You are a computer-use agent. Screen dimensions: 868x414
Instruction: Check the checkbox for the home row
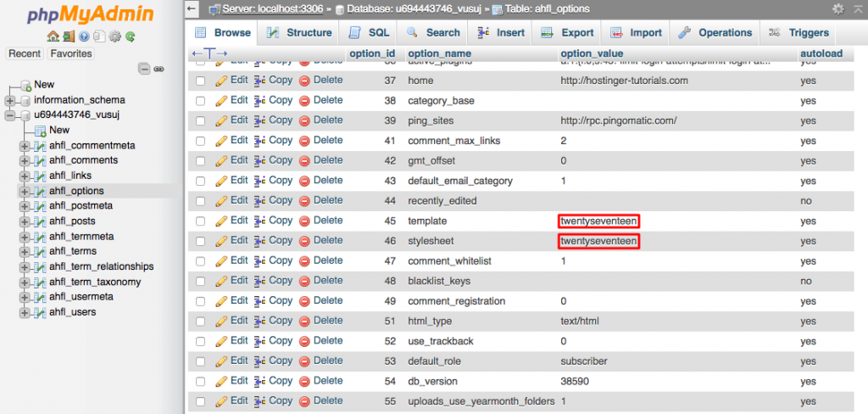coord(201,81)
